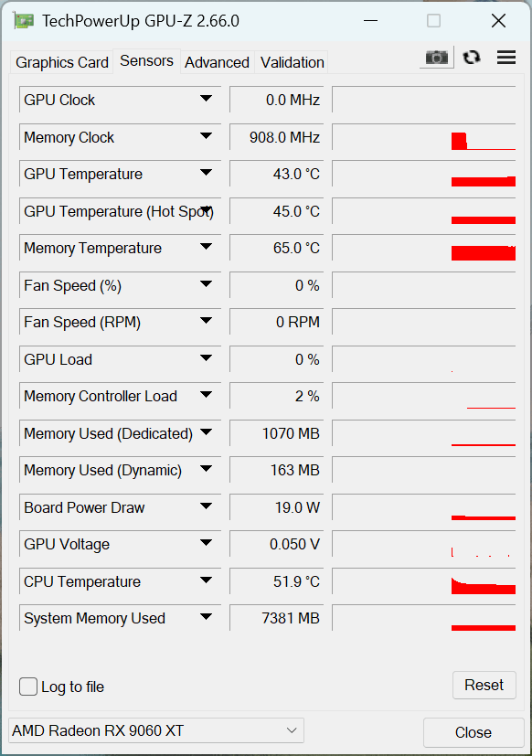The image size is (532, 756).
Task: Take a screenshot with the camera icon
Action: (437, 58)
